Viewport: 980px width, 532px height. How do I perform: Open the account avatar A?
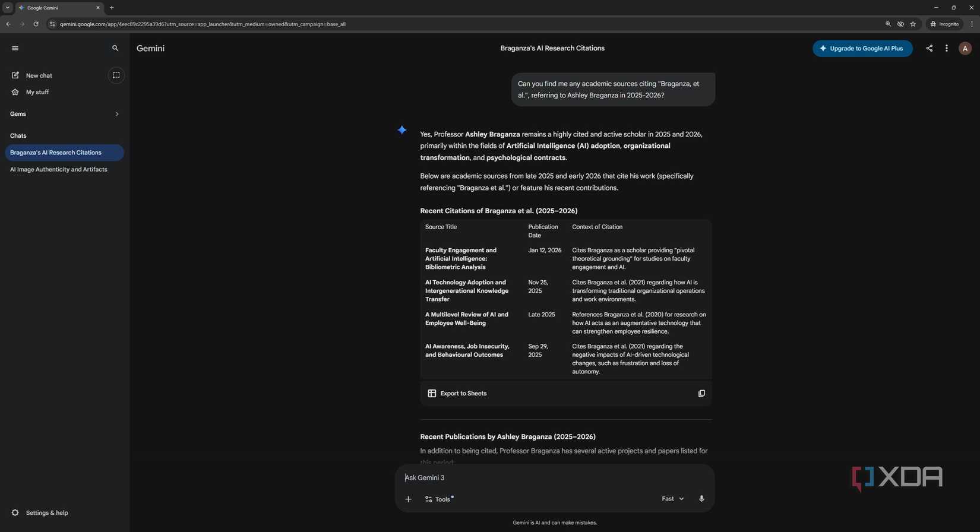(965, 49)
